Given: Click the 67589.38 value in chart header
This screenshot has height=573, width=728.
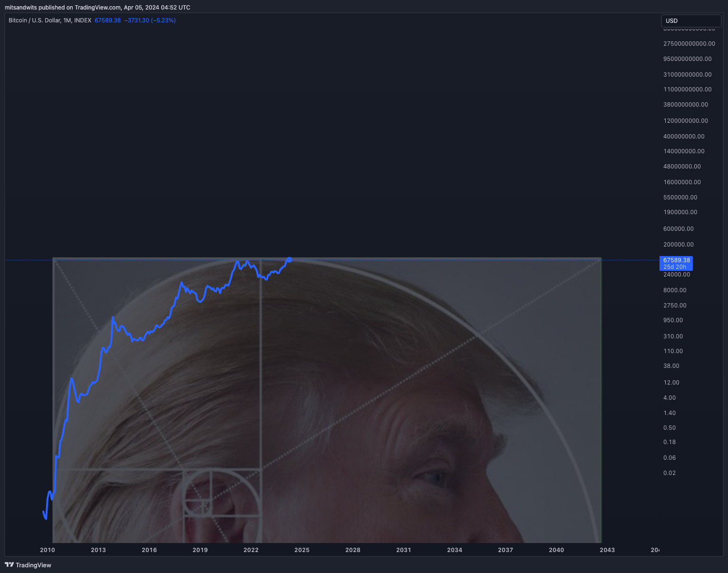Looking at the screenshot, I should (x=107, y=20).
